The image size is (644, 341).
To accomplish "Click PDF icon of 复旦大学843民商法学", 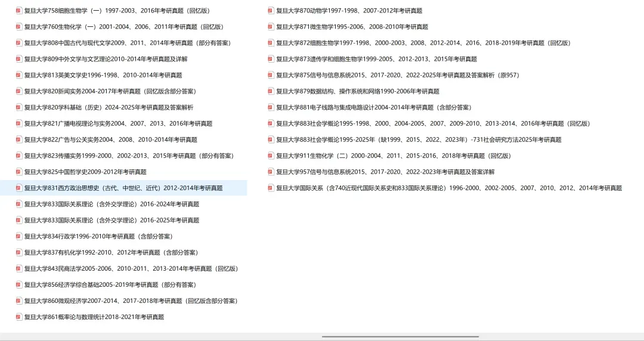I will [19, 269].
